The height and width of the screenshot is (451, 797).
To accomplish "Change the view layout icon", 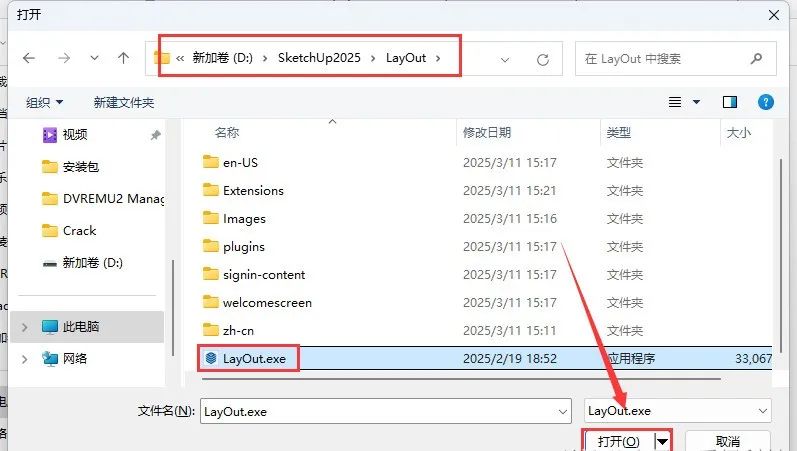I will coord(675,102).
